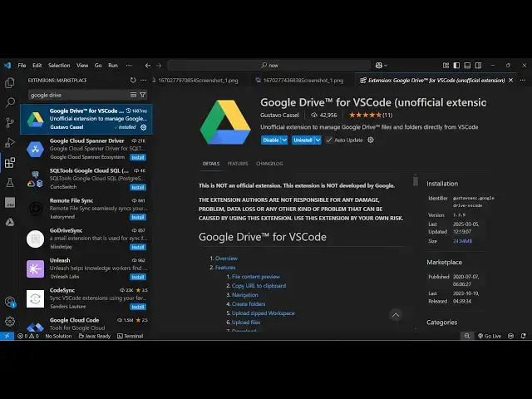Clear the extensions search results
This screenshot has height=399, width=532.
coord(133,95)
